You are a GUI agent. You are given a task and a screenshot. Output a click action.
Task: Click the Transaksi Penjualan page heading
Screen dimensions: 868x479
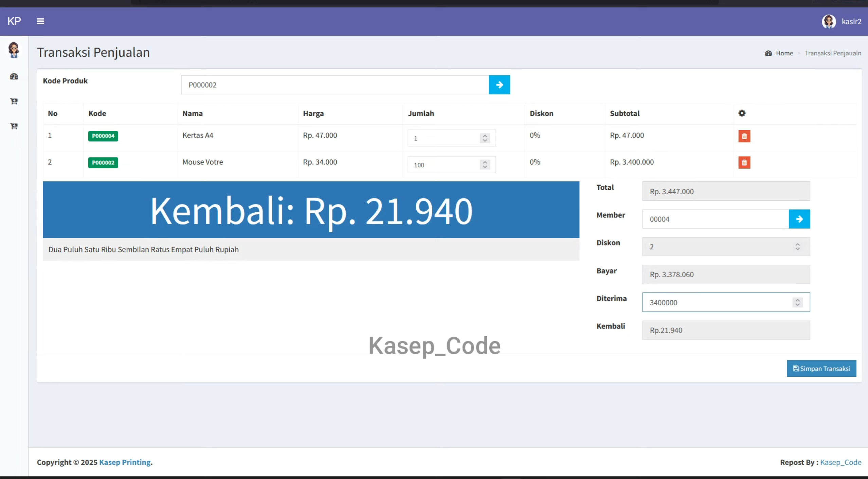tap(93, 52)
